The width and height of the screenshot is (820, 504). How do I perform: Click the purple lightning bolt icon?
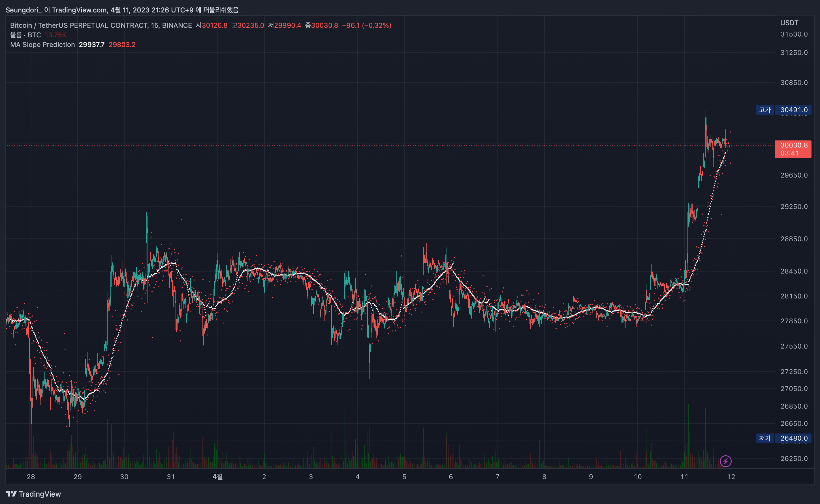pos(726,461)
